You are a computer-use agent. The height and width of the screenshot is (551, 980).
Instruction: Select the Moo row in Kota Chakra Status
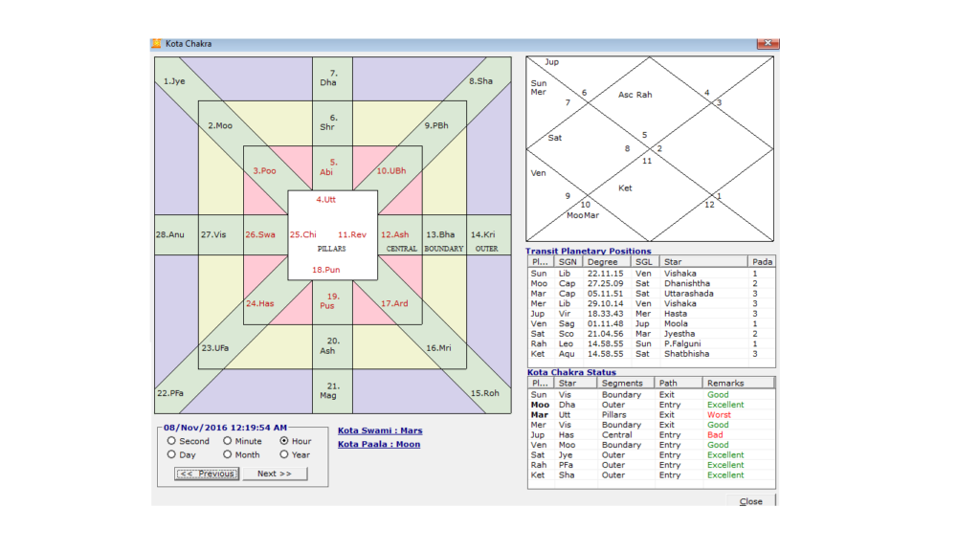coord(651,405)
